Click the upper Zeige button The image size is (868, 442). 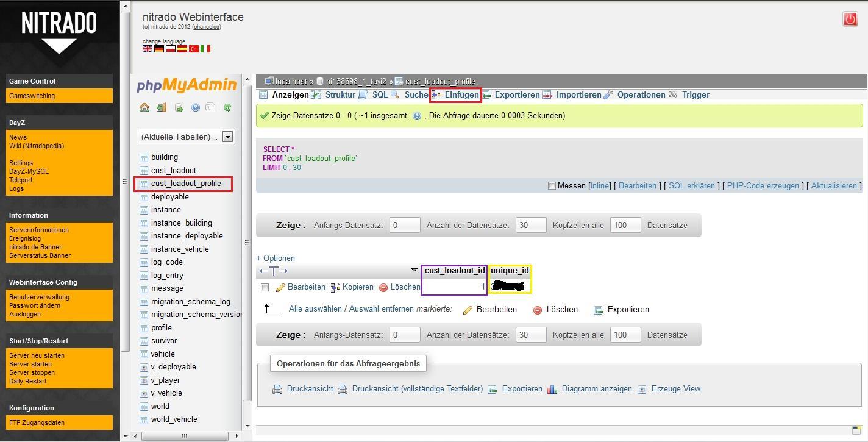pos(291,225)
